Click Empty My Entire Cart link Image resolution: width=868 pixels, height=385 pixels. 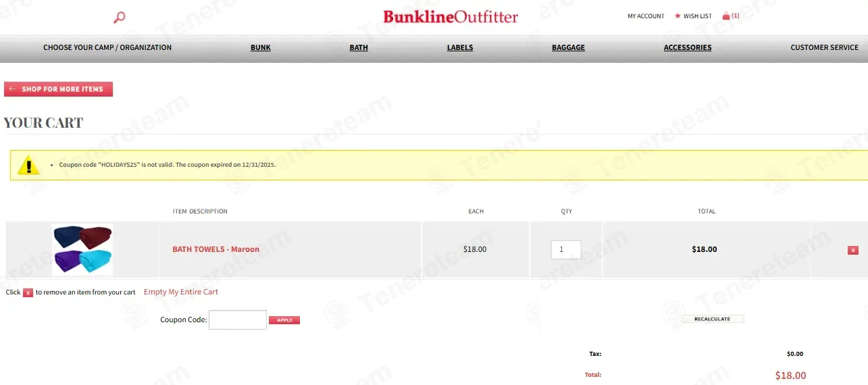tap(181, 292)
